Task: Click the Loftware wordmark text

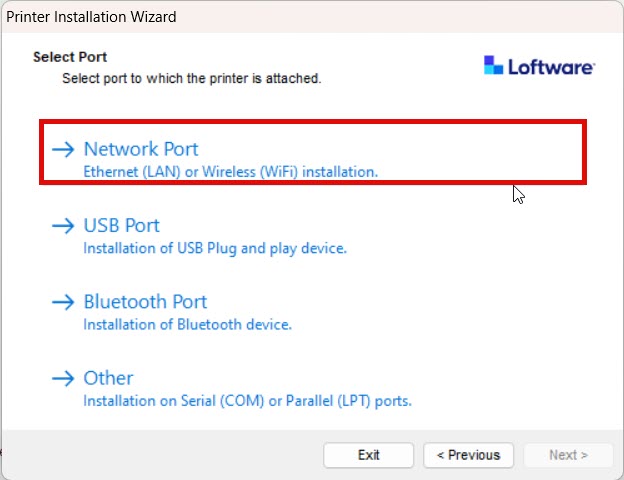Action: (552, 67)
